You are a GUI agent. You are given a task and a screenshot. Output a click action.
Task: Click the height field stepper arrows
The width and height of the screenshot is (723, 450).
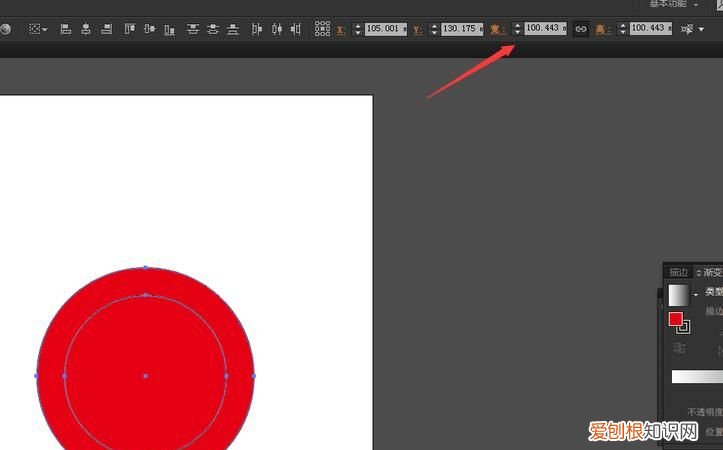(x=623, y=30)
